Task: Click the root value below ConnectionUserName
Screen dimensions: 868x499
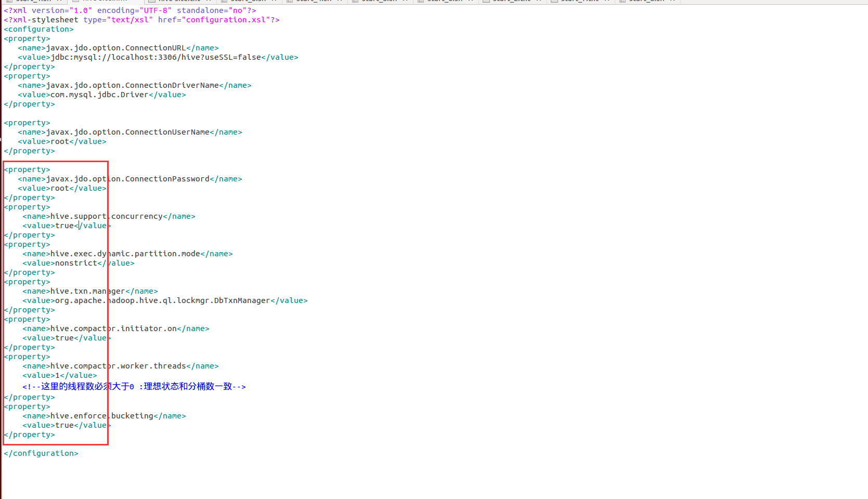Action: pyautogui.click(x=62, y=141)
